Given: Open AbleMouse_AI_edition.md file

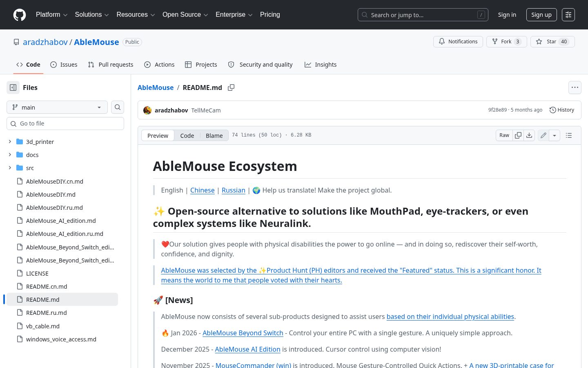Looking at the screenshot, I should [61, 221].
